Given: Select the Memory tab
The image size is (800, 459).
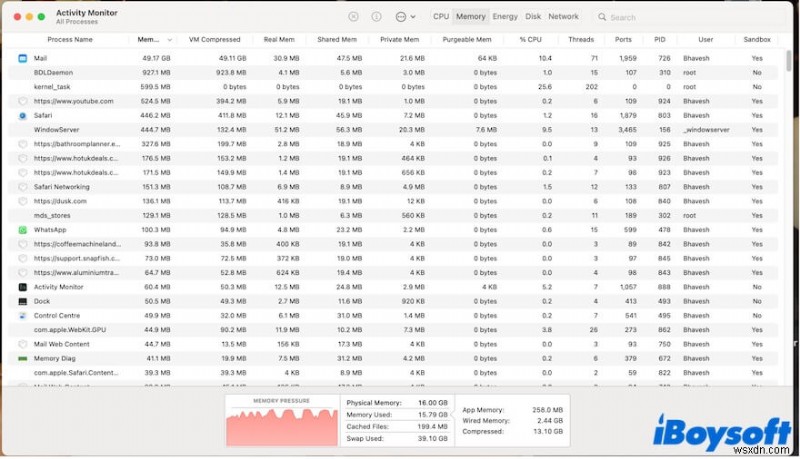Looking at the screenshot, I should tap(470, 16).
